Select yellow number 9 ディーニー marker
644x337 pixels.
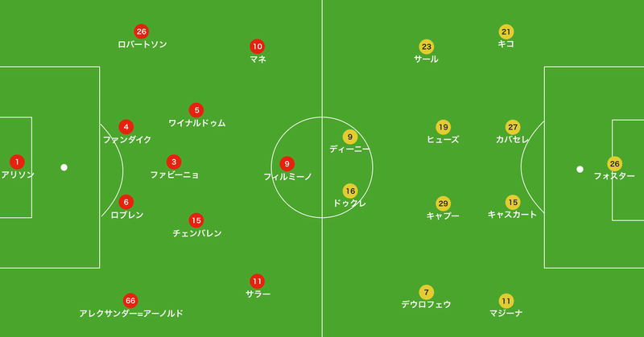click(x=349, y=136)
